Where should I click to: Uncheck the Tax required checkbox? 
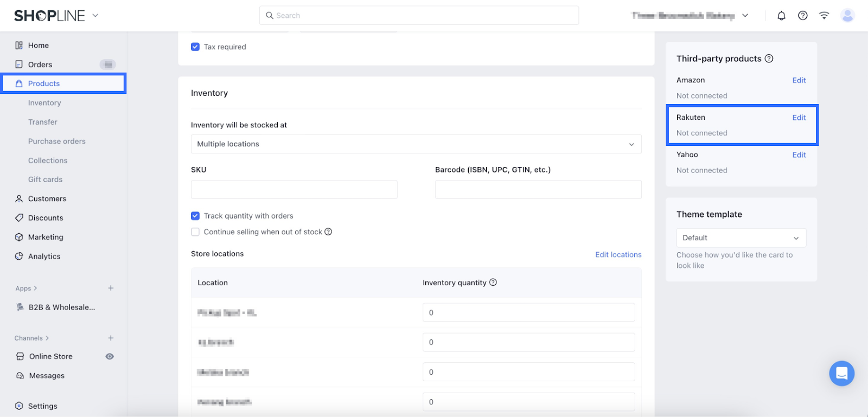point(195,47)
